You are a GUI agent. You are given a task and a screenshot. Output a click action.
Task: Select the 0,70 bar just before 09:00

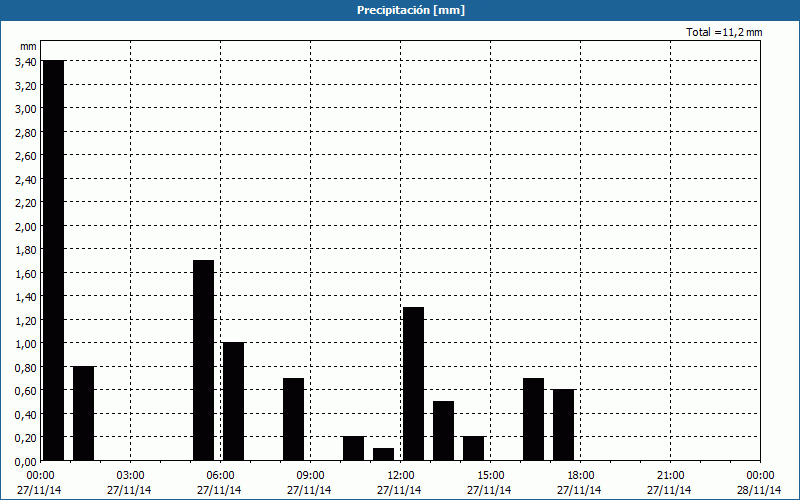[293, 419]
